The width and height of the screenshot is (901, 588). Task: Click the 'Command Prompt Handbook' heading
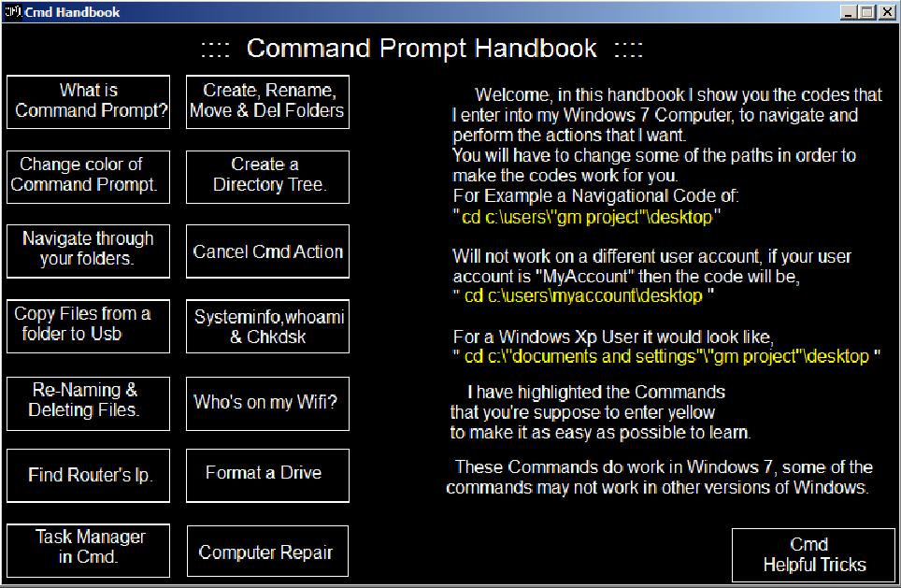(x=422, y=49)
